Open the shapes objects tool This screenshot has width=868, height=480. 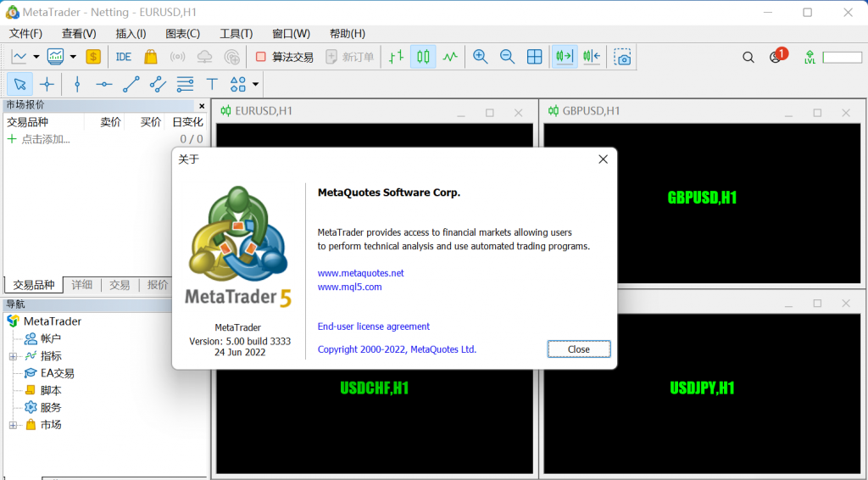(x=238, y=84)
